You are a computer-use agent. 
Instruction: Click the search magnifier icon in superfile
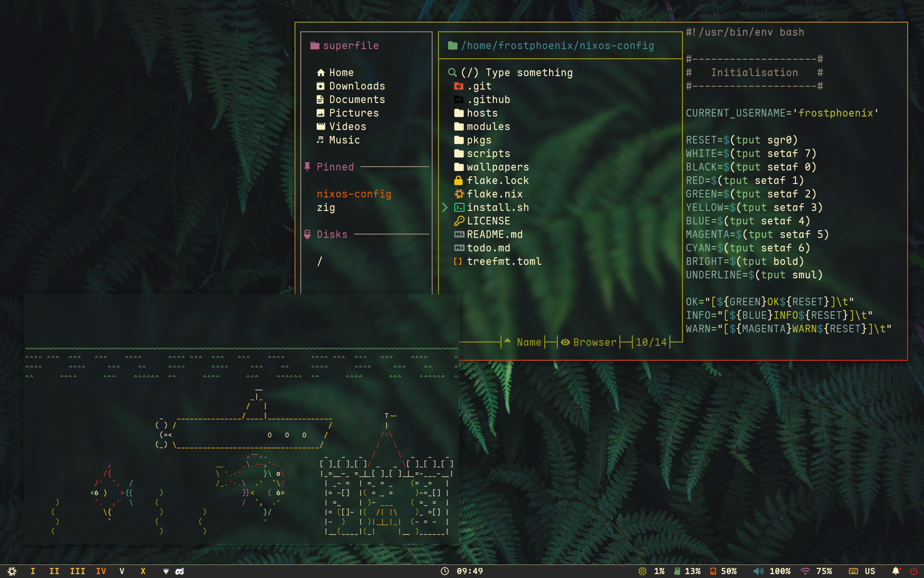point(452,73)
